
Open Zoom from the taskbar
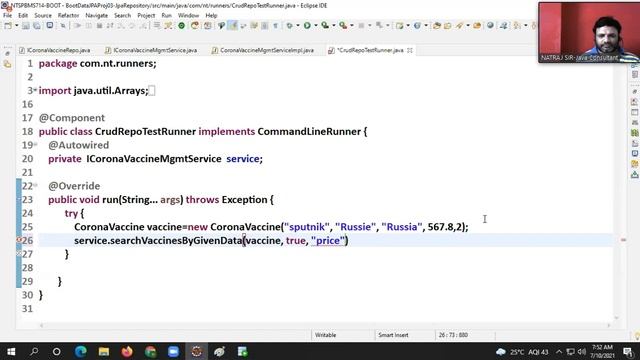click(x=173, y=351)
